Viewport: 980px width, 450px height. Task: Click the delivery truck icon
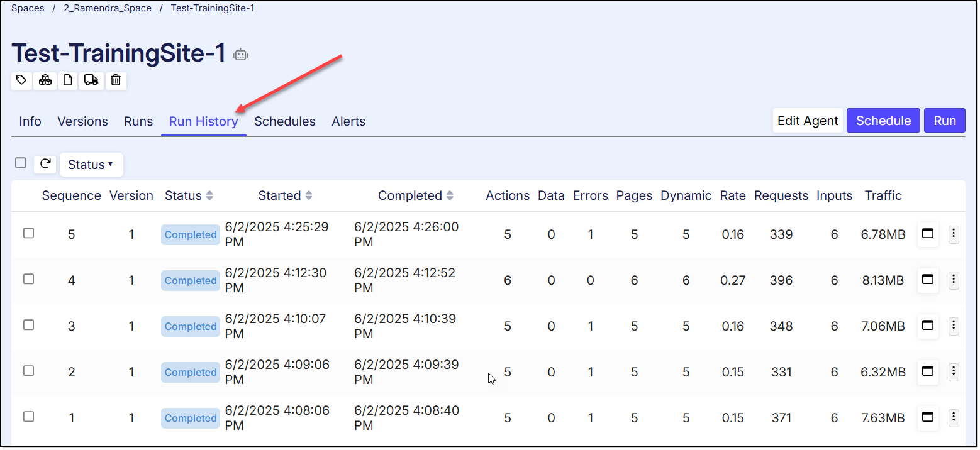point(91,80)
